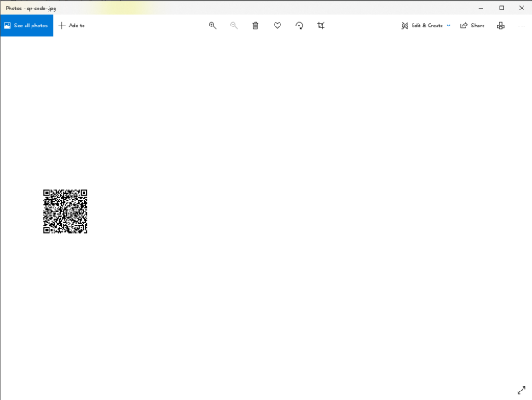Print the photo with printer icon
The width and height of the screenshot is (532, 400).
coord(500,26)
